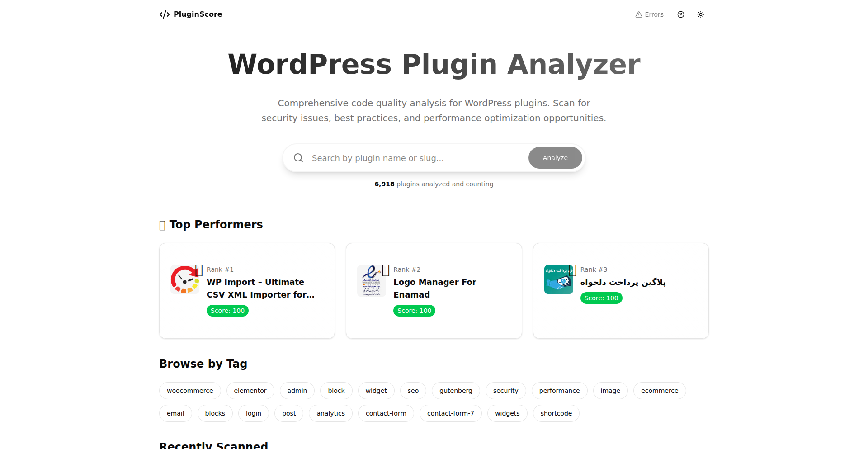This screenshot has width=868, height=449.
Task: Click the search magnifier icon
Action: (298, 157)
